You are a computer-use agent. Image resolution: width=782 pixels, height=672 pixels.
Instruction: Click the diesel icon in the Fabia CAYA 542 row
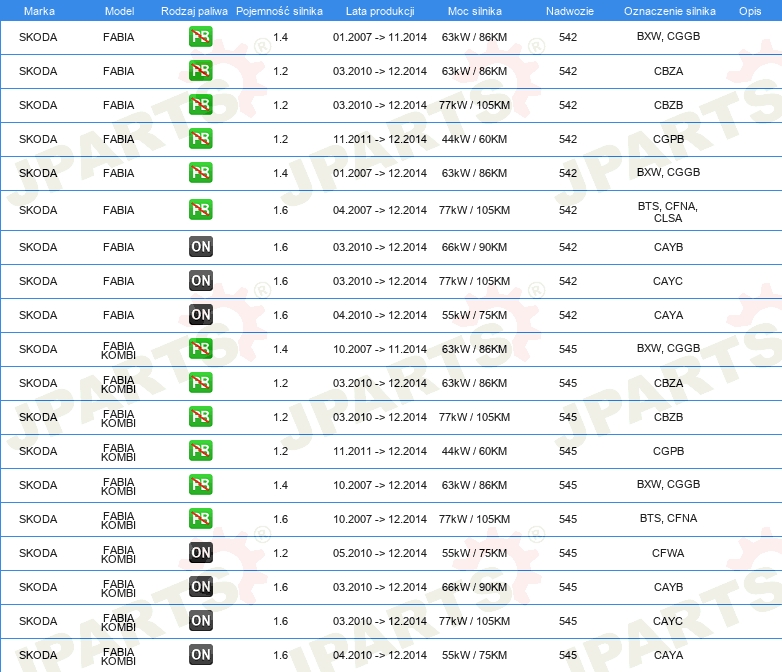point(200,314)
